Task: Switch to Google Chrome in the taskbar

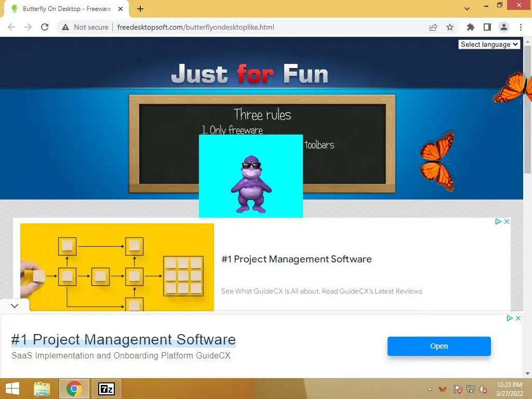Action: [74, 389]
